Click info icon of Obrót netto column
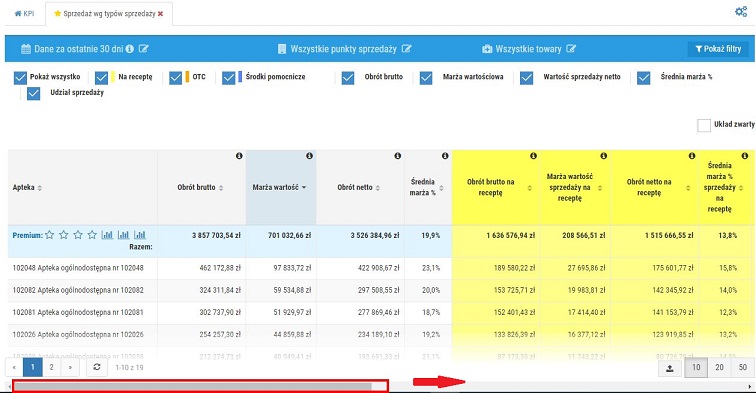The height and width of the screenshot is (393, 756). (x=398, y=156)
